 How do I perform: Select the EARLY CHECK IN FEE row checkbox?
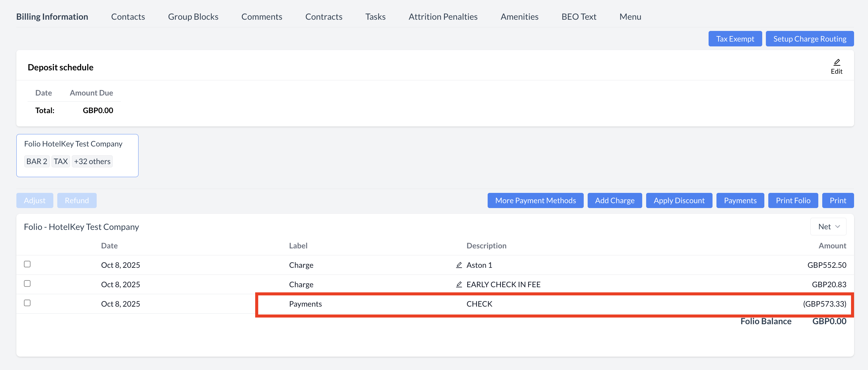click(x=27, y=284)
